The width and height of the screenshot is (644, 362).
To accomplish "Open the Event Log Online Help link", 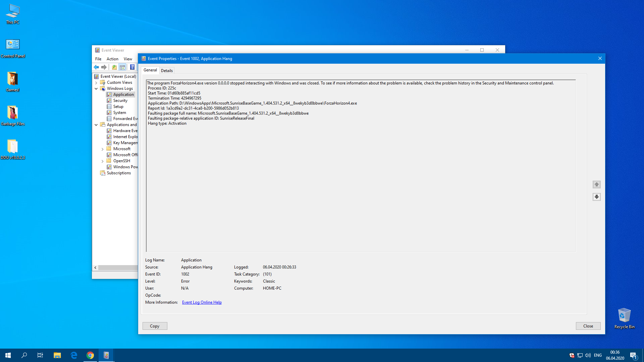I will tap(202, 302).
